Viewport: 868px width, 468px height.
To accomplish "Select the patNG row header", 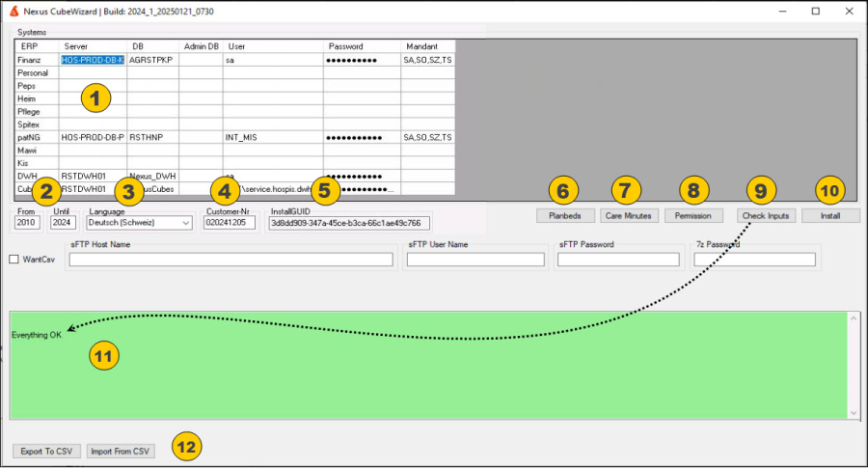I will click(x=37, y=137).
